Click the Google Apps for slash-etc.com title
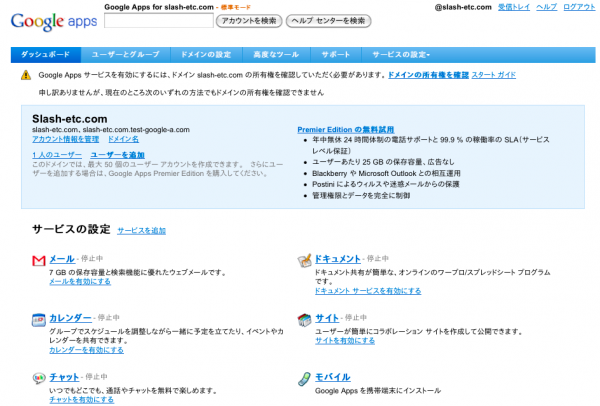Screen dimensions: 600x406 [159, 7]
